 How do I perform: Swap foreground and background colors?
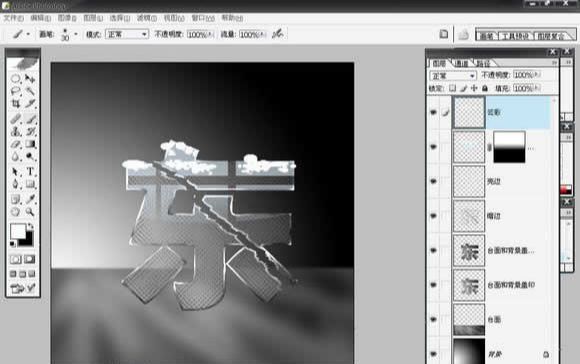point(31,226)
